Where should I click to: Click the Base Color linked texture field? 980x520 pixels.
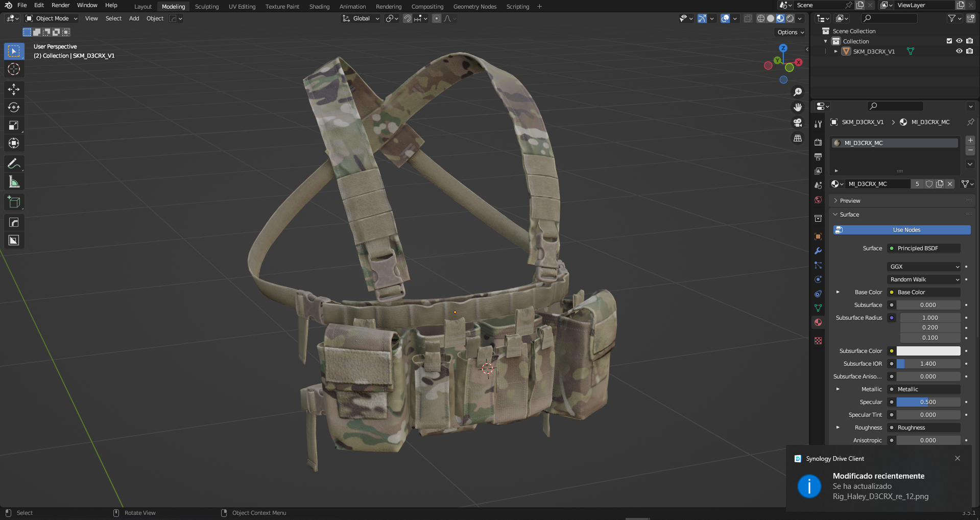pyautogui.click(x=924, y=292)
